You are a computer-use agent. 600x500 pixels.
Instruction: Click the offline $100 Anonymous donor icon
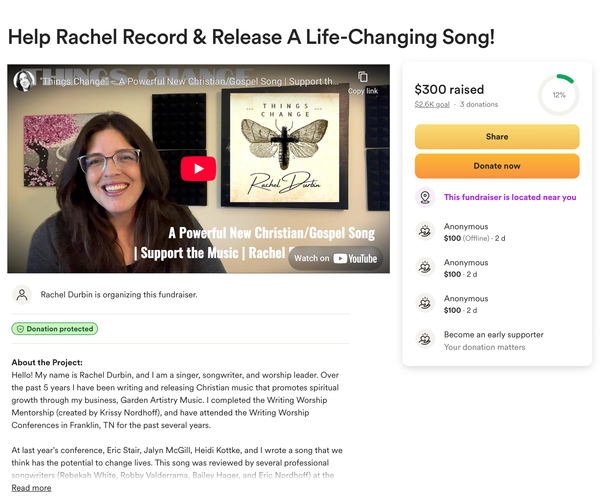425,231
